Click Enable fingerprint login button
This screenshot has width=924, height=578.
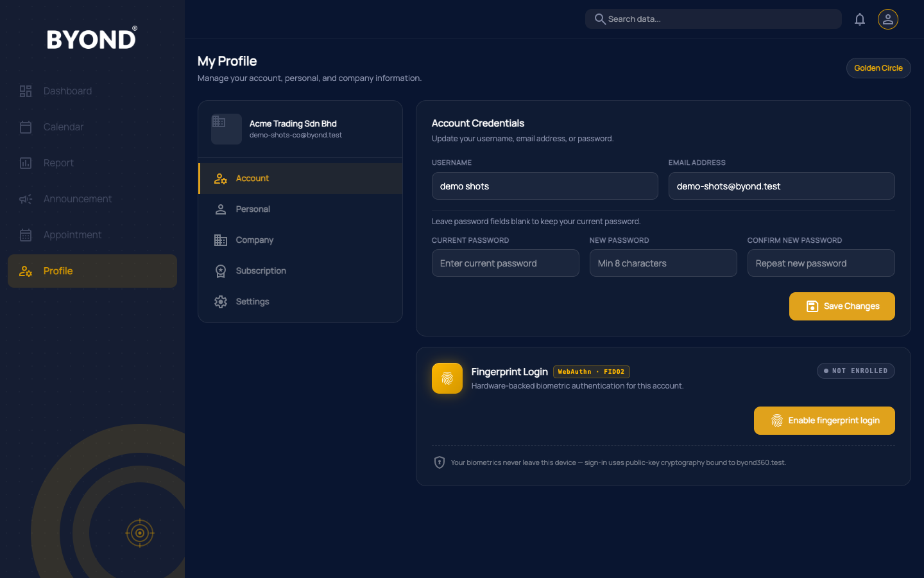[x=825, y=421]
